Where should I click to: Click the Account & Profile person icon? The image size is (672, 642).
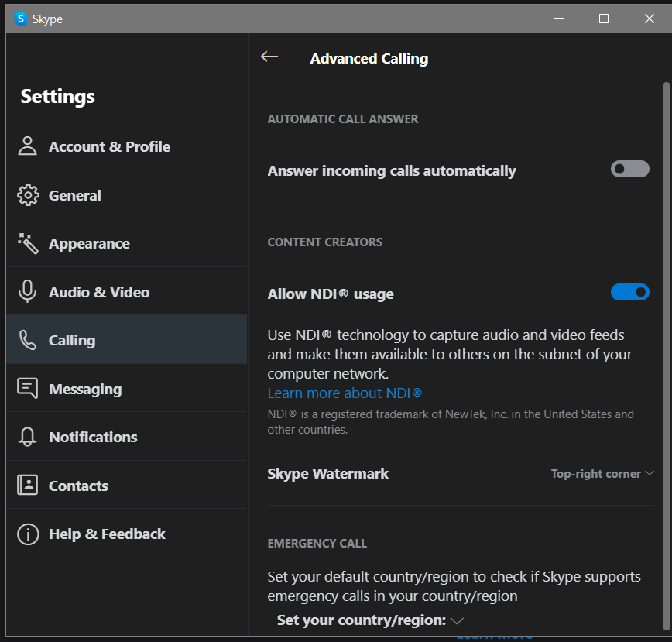(x=27, y=146)
